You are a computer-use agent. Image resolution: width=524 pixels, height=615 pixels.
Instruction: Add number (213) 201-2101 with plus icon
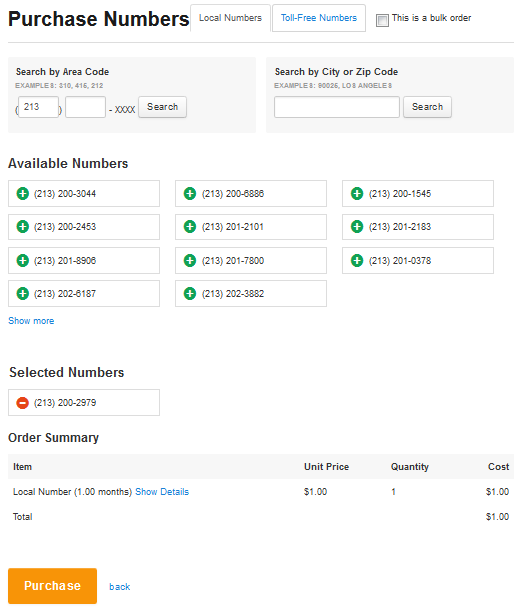190,226
